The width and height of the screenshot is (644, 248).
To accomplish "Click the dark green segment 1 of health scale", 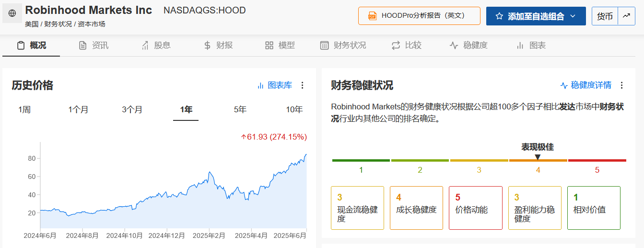I will tap(361, 161).
